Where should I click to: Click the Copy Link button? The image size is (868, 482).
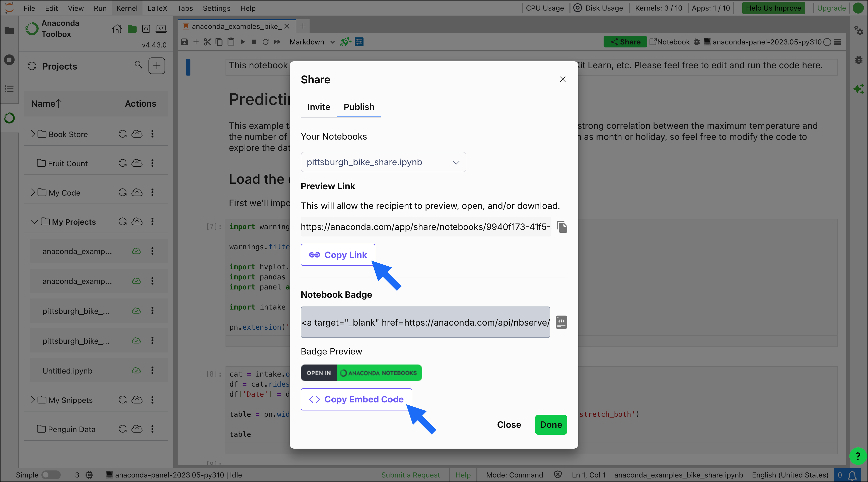pyautogui.click(x=338, y=255)
